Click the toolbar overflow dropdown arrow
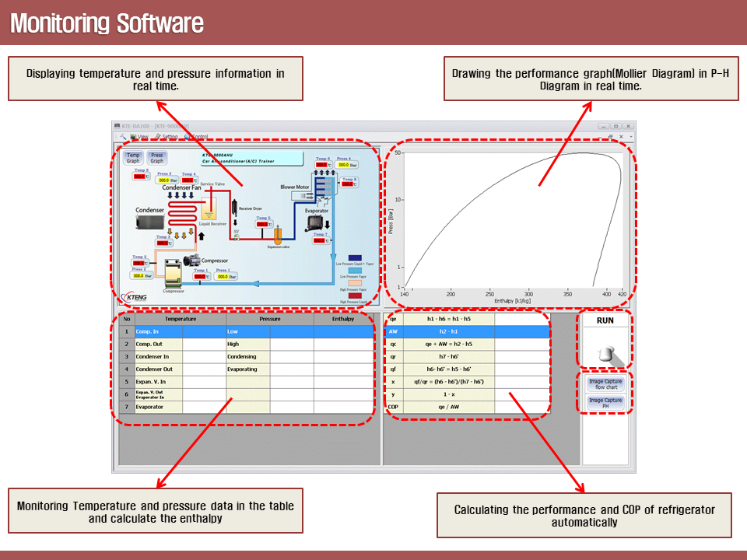 631,137
